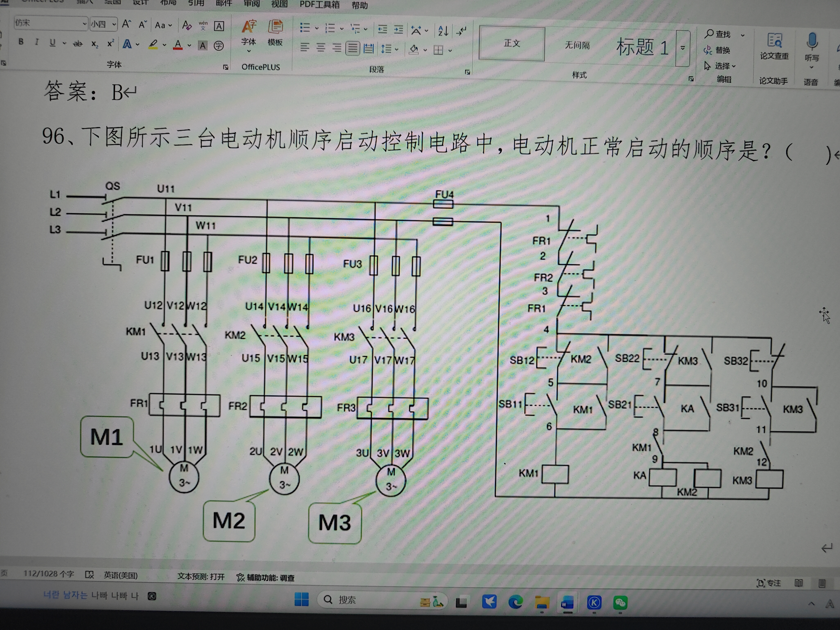Screen dimensions: 840x630
Task: Apply paragraph shading paint bucket
Action: 414,49
